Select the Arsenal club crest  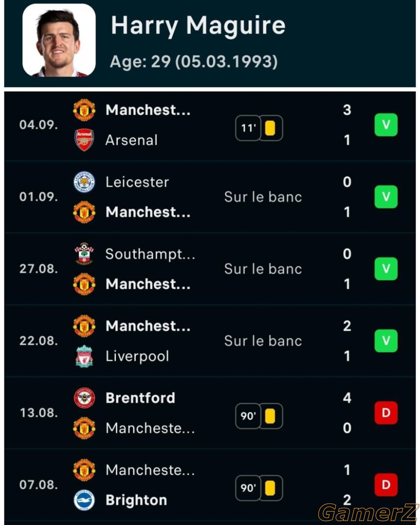click(84, 140)
